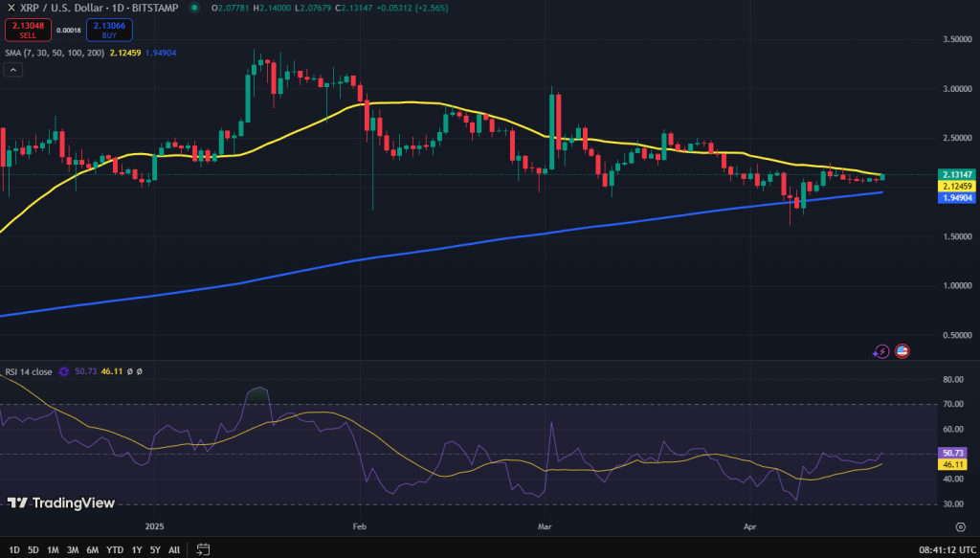Click the purple lightning event icon

click(881, 351)
